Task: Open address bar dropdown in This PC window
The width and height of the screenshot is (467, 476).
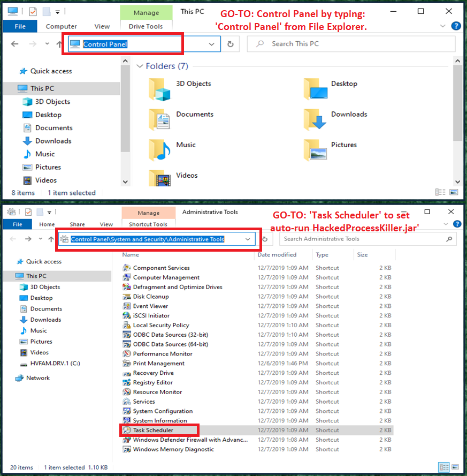Action: pos(211,44)
